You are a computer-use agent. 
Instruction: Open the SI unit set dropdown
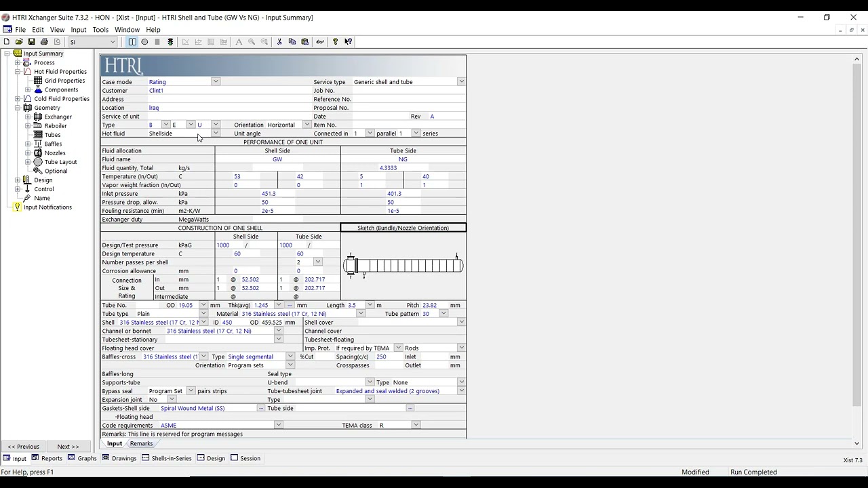pos(113,42)
